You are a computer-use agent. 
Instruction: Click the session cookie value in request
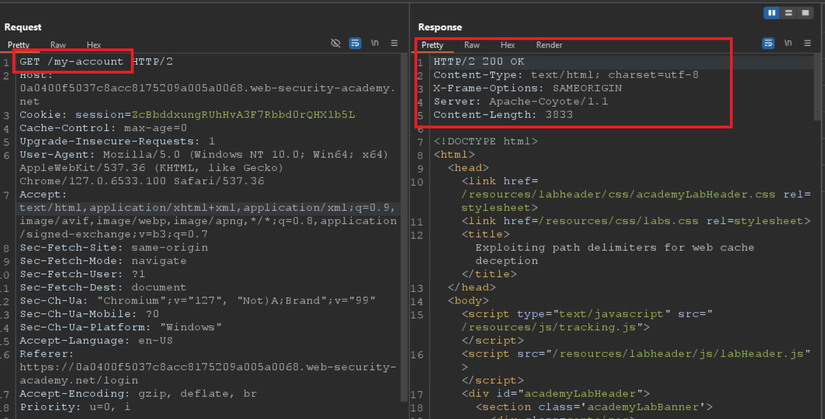(243, 115)
